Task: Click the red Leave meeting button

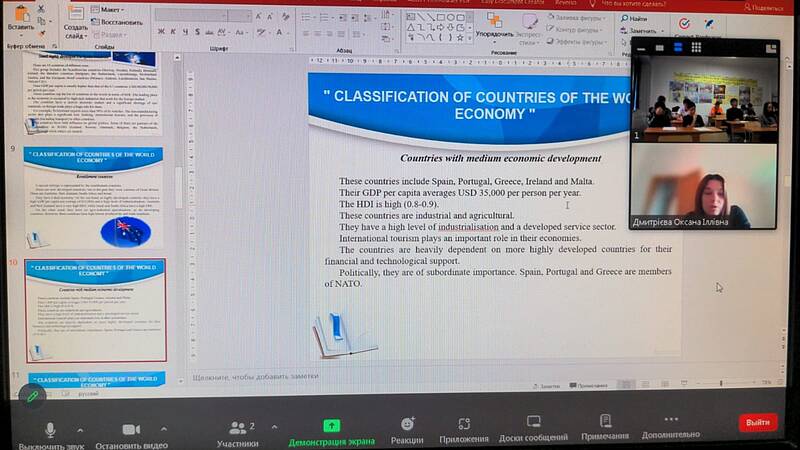Action: pyautogui.click(x=757, y=422)
